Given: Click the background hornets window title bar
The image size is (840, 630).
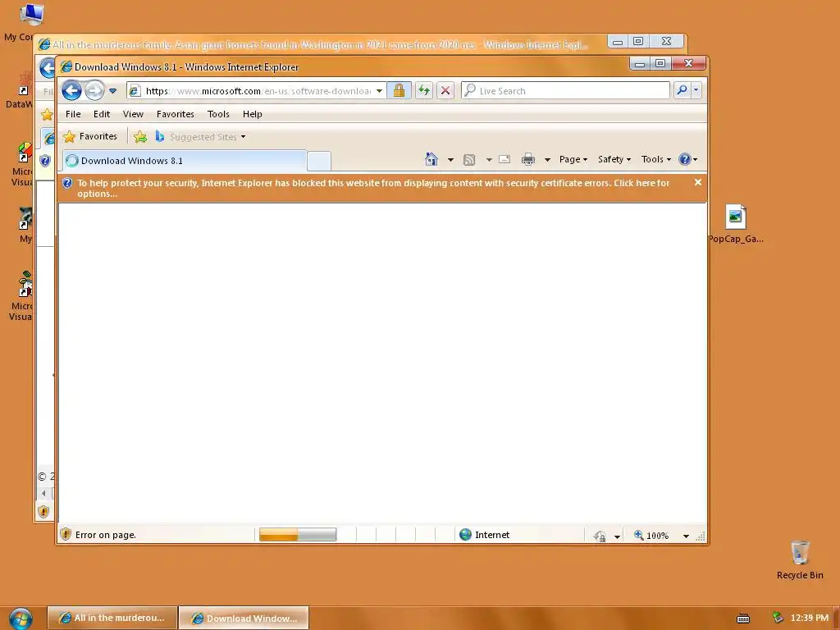Looking at the screenshot, I should click(x=322, y=44).
